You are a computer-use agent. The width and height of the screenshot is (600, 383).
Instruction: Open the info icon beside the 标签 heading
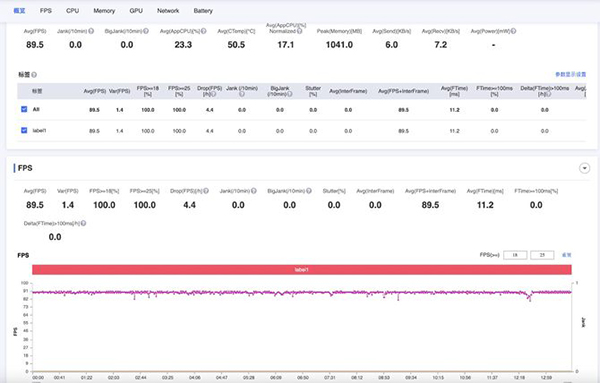coord(34,75)
